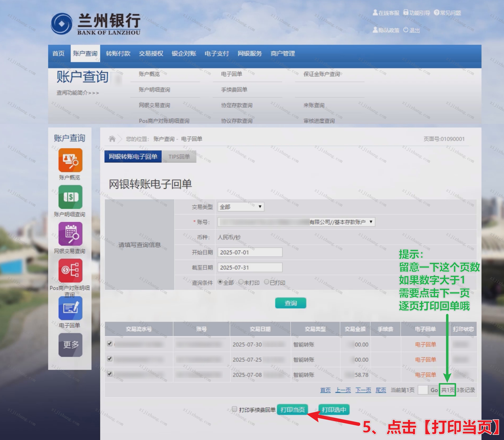Expand the 交易类型 dropdown showing 全部

pyautogui.click(x=241, y=207)
